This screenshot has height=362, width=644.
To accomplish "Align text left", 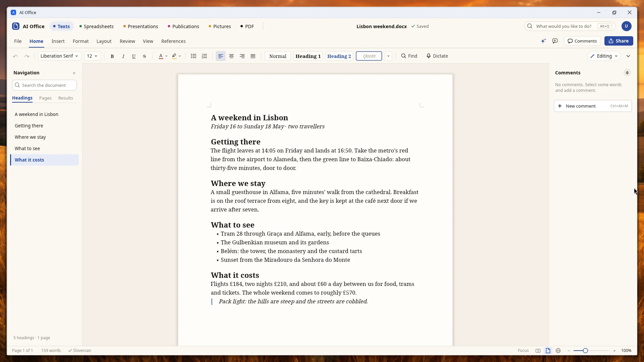I will [221, 56].
